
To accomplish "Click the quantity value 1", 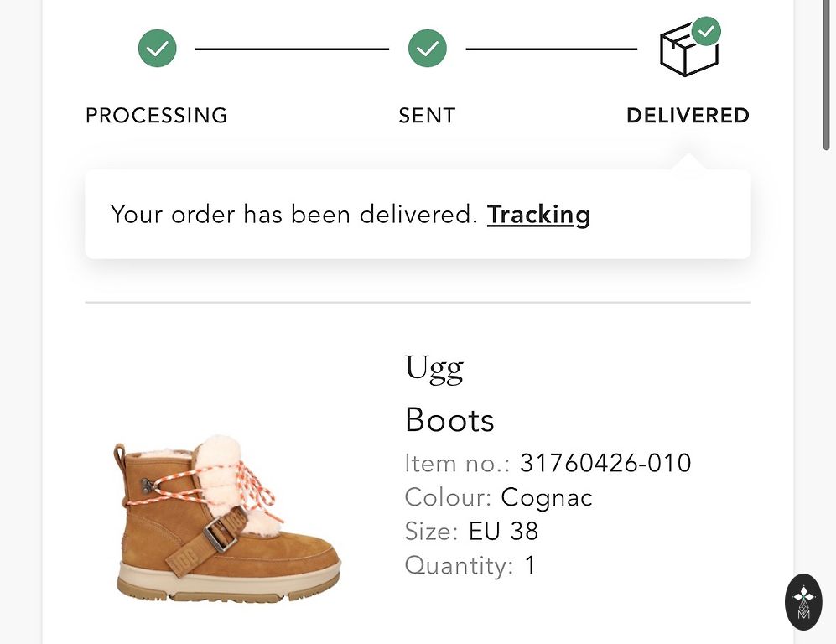I will [530, 565].
